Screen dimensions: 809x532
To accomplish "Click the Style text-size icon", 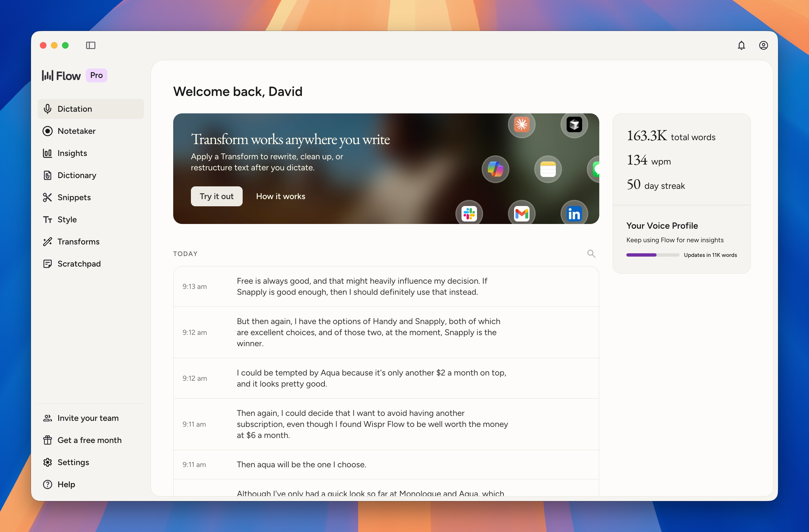I will (x=48, y=220).
